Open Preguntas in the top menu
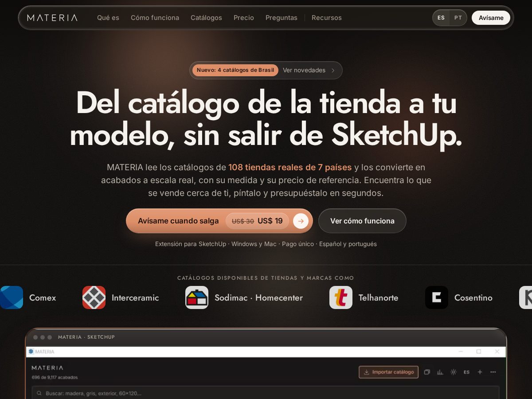532x399 pixels. coord(282,18)
